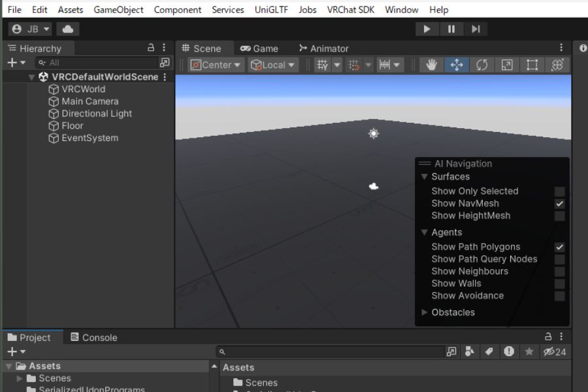Expand the Obstacles section

tap(424, 312)
